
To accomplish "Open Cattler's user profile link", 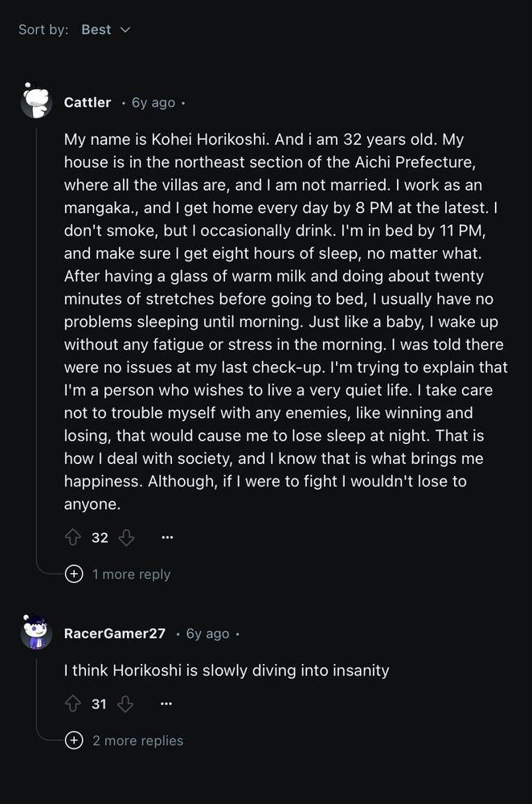I will tap(87, 102).
